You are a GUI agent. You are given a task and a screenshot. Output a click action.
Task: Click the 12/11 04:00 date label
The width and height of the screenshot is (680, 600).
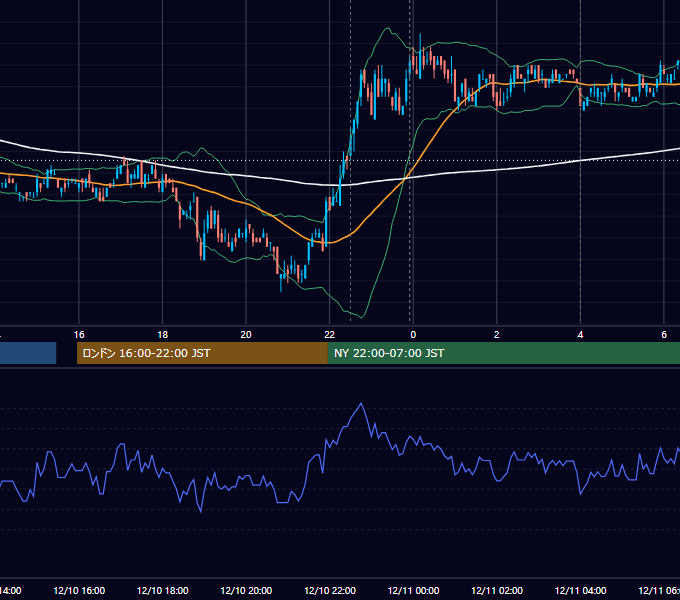tap(581, 590)
